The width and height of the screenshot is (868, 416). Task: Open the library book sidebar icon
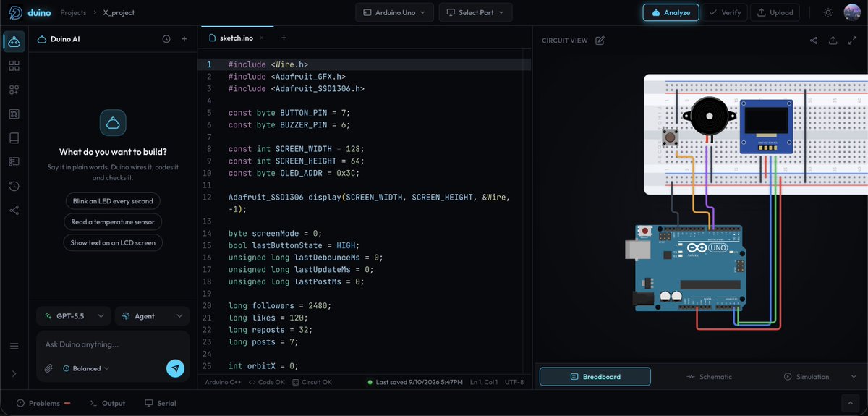click(x=14, y=137)
